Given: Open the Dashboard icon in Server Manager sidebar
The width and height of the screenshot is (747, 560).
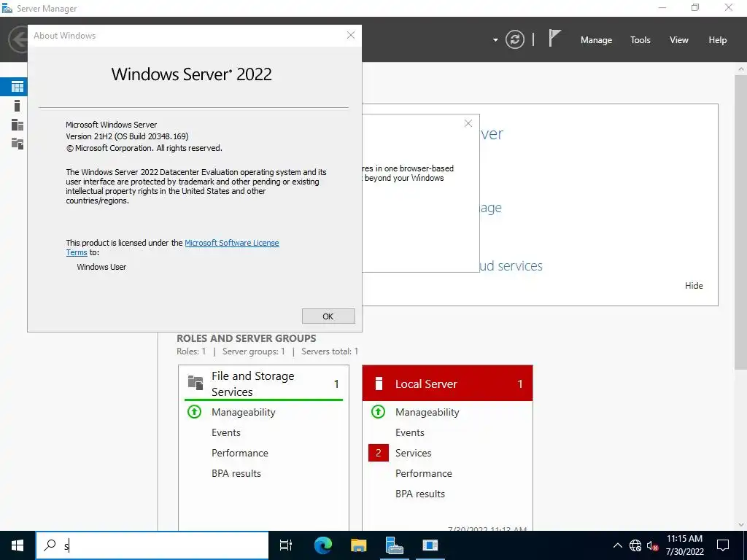Looking at the screenshot, I should (x=18, y=87).
